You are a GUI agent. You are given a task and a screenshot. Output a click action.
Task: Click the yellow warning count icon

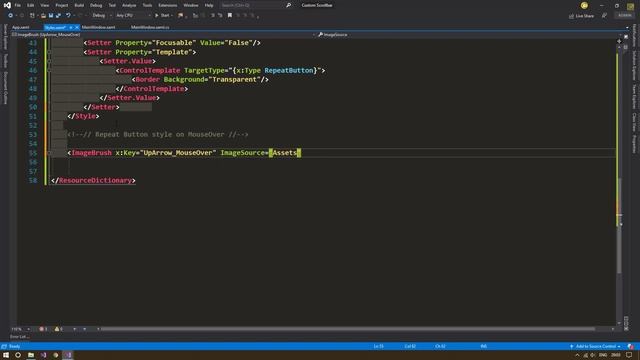click(57, 329)
